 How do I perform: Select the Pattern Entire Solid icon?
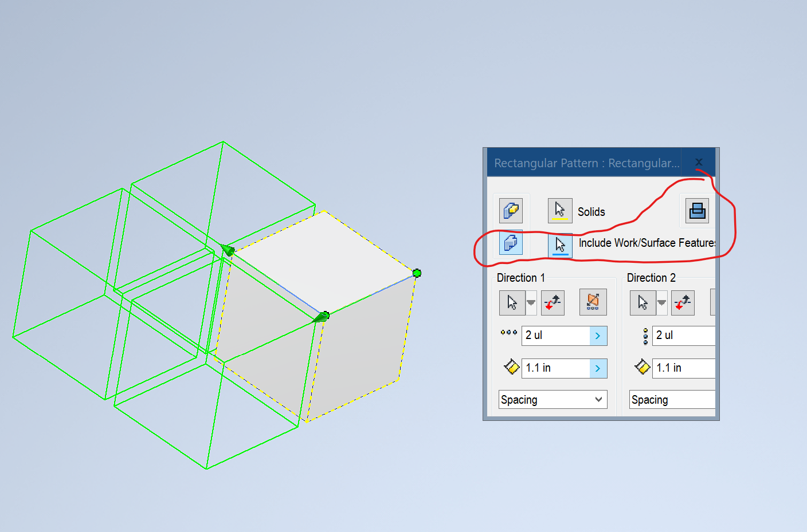click(510, 243)
